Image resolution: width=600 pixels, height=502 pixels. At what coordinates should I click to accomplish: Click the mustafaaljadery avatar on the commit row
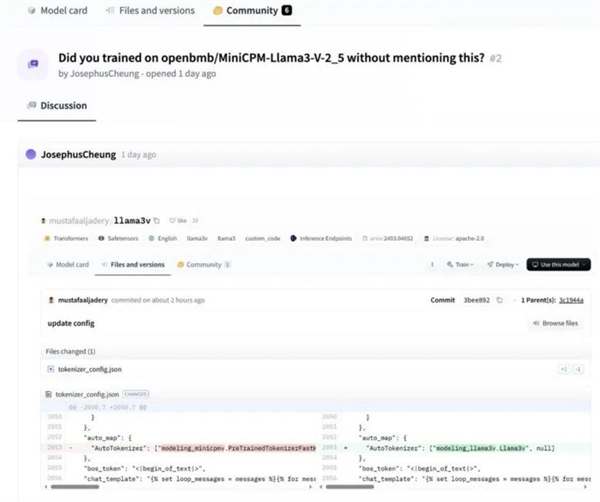51,300
